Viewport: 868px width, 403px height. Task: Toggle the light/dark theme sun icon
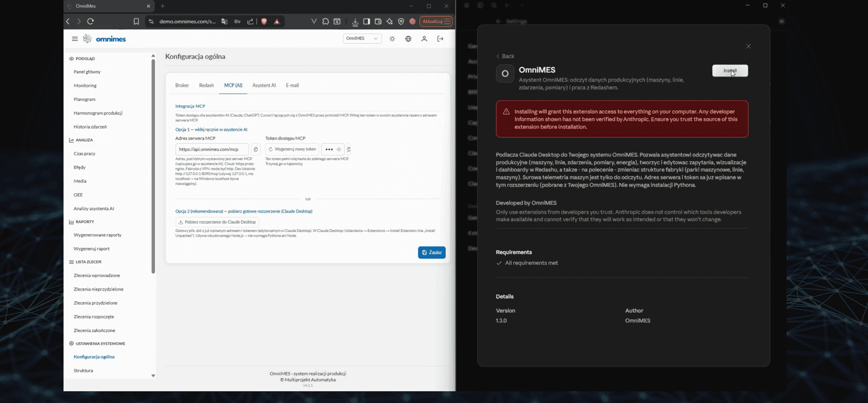point(392,39)
